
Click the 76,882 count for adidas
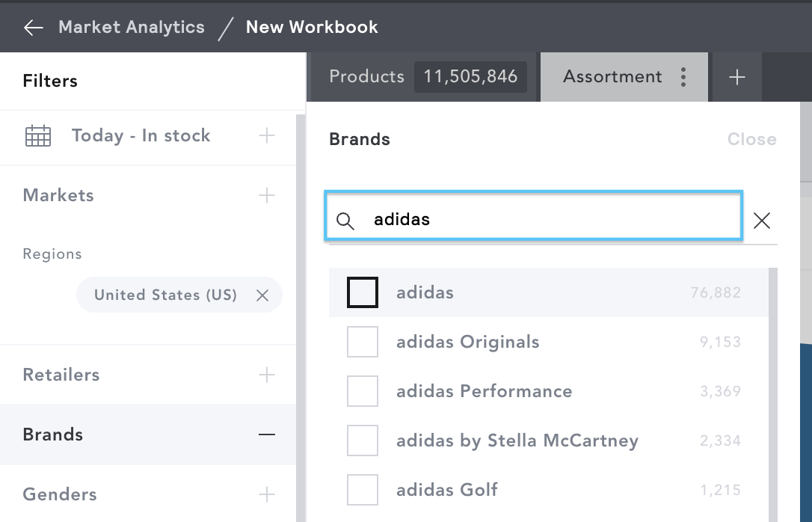[x=715, y=292]
